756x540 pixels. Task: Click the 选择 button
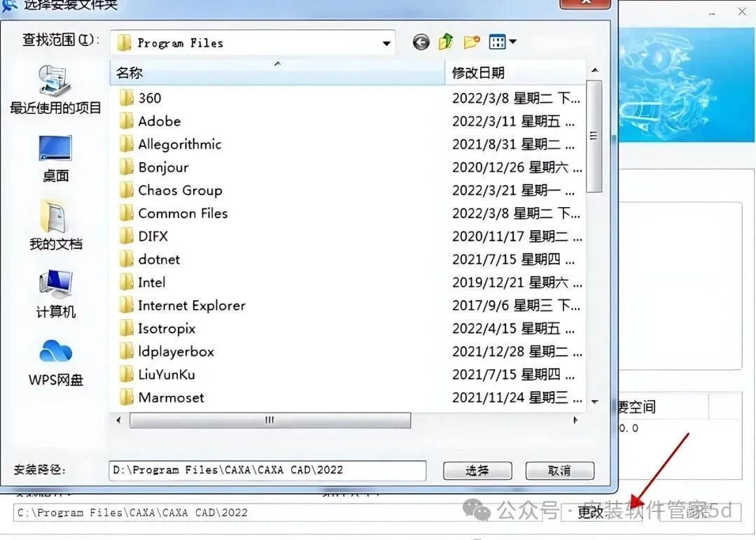point(477,471)
